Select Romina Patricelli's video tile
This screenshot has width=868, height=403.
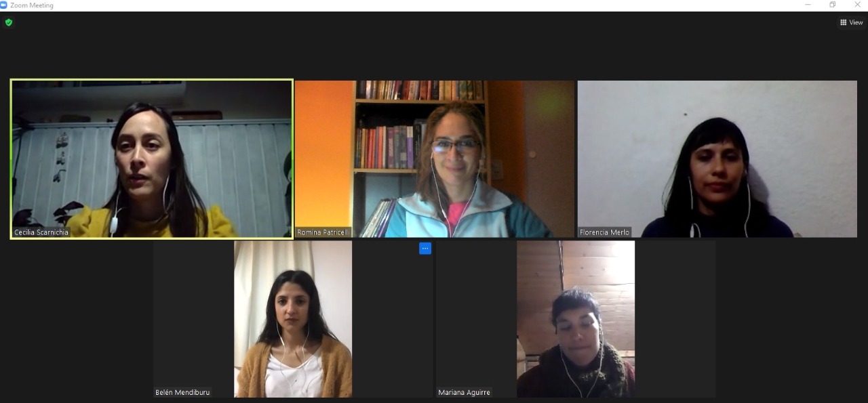click(435, 159)
